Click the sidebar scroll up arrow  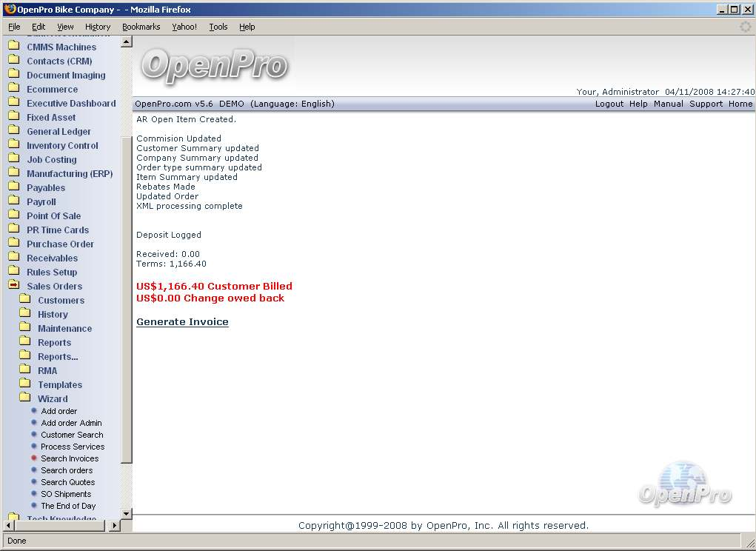pos(126,41)
